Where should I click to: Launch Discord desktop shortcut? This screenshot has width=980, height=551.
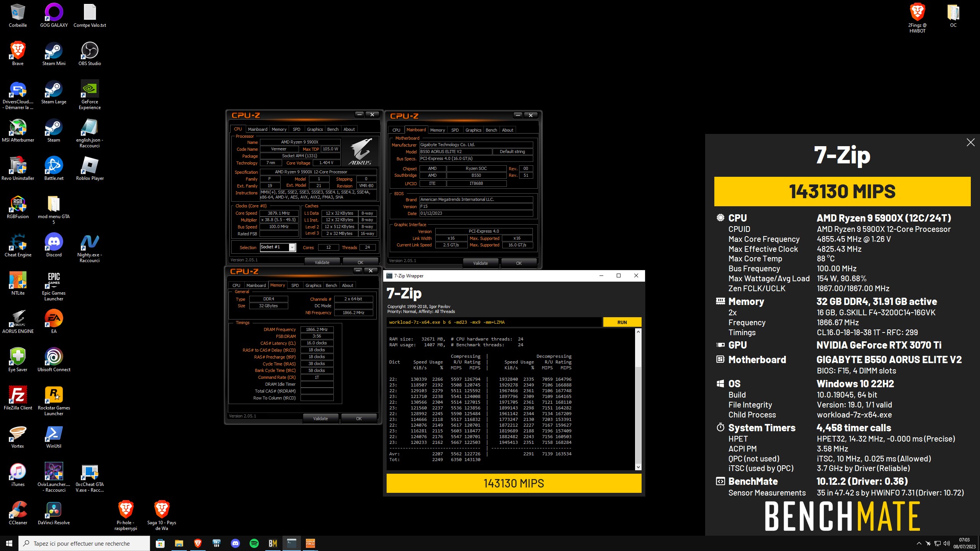pos(54,245)
